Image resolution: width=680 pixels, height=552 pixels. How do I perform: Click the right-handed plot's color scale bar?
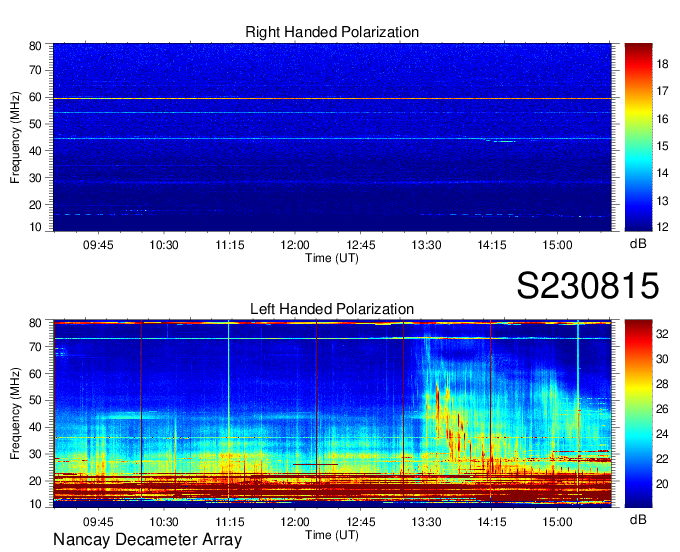pos(638,137)
